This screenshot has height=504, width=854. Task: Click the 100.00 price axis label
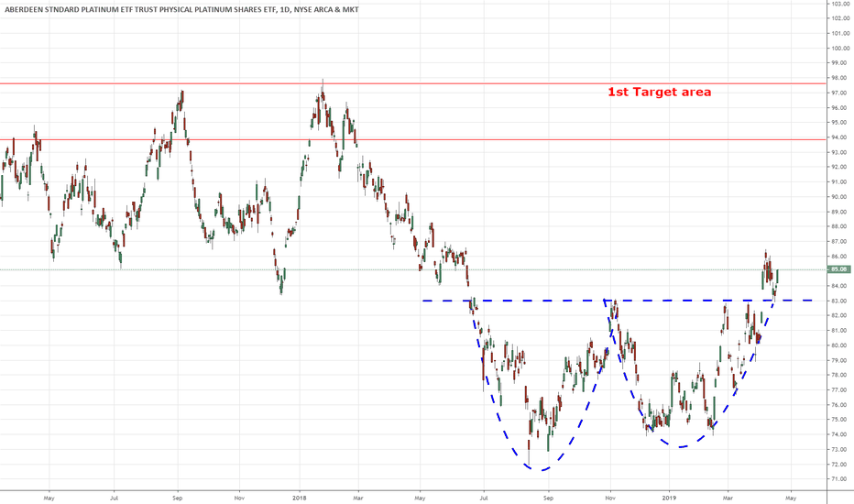(838, 48)
